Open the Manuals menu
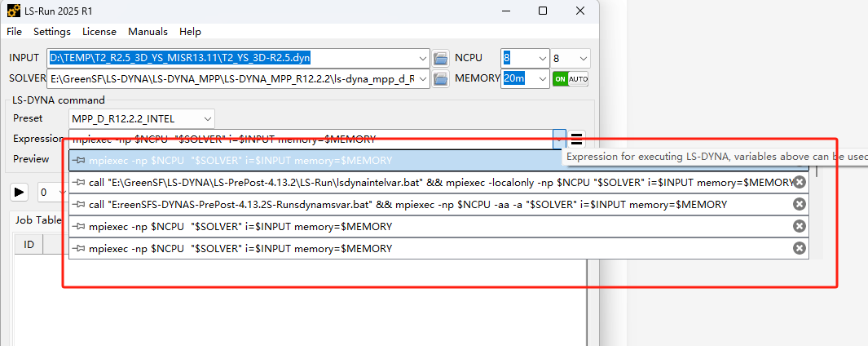The image size is (868, 346). tap(148, 32)
